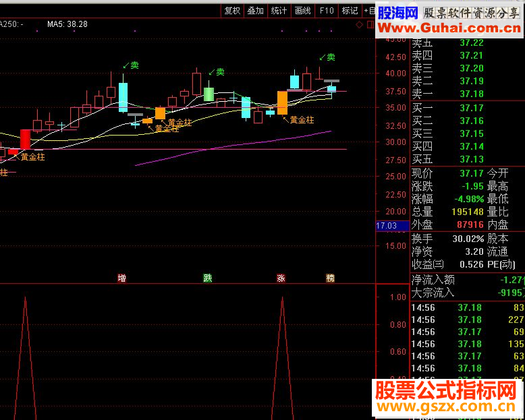The width and height of the screenshot is (525, 420).
Task: Click the 涨跌 value -1.95
Action: tap(472, 186)
